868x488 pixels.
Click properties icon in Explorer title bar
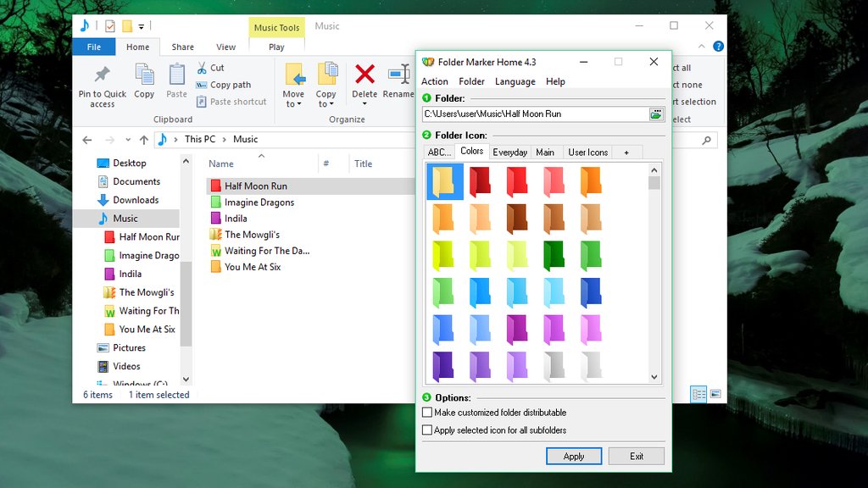[x=109, y=26]
